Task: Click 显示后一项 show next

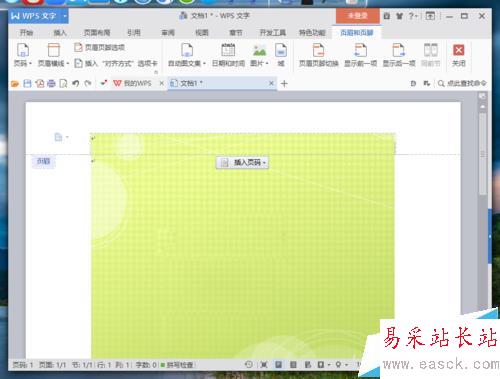Action: (399, 55)
